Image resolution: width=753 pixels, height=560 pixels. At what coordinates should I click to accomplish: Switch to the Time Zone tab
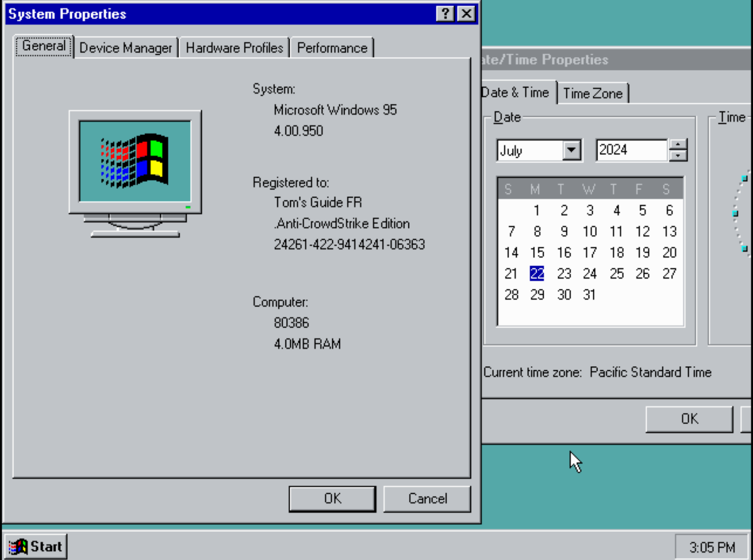(x=592, y=93)
